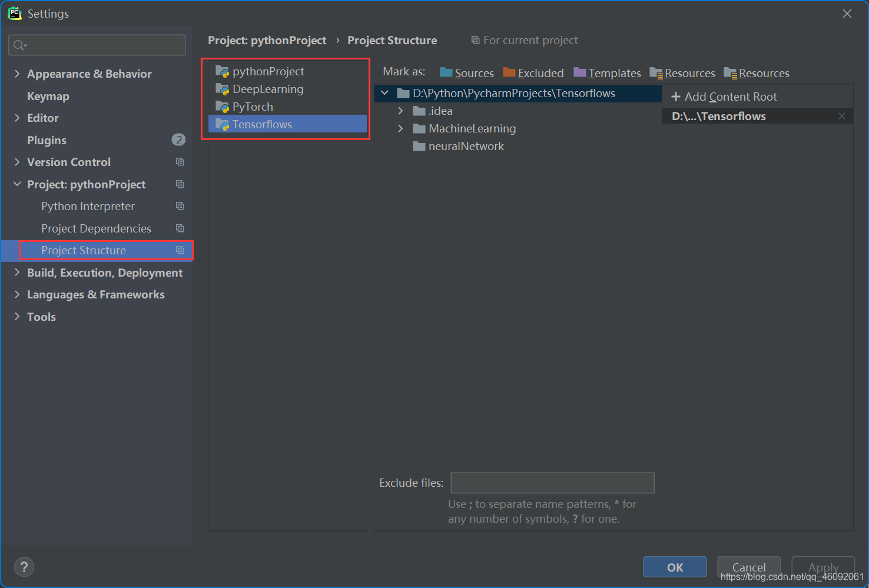Collapse Project: pythonProject section

pyautogui.click(x=17, y=184)
